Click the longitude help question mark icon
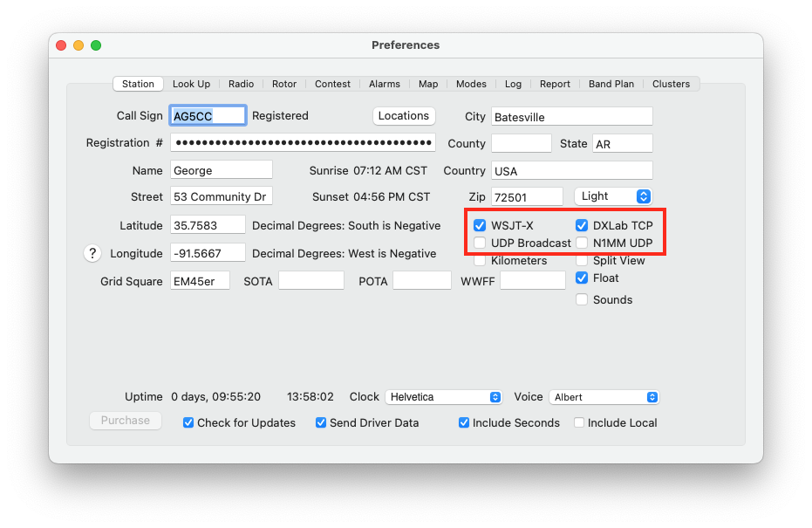The width and height of the screenshot is (812, 528). pos(92,253)
